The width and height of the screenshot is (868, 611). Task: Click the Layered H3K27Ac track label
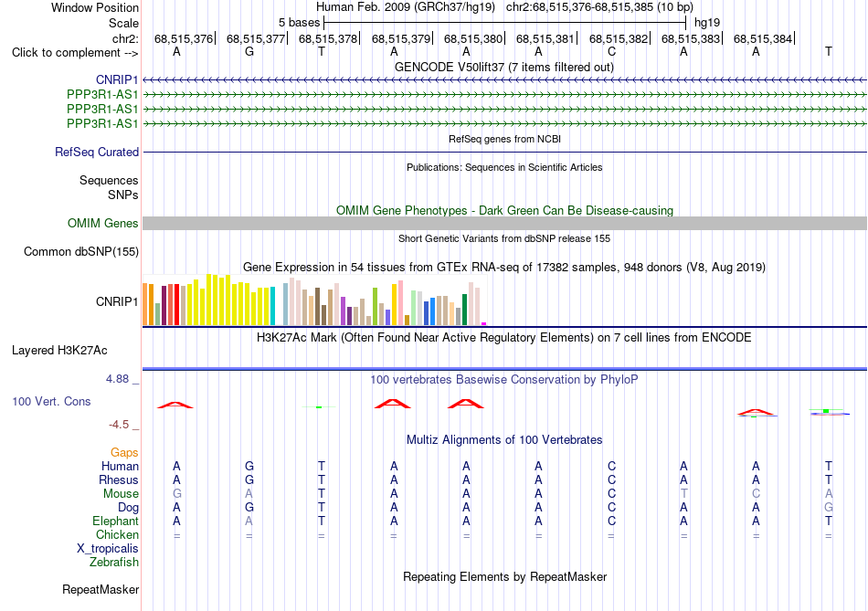point(59,351)
